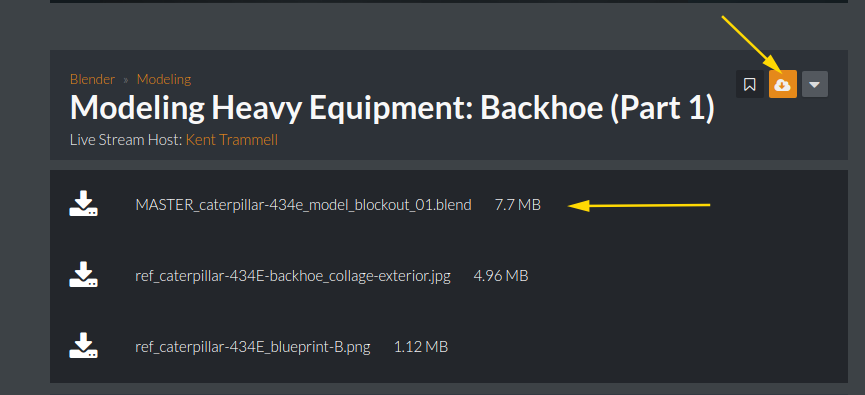Select the ref_caterpillar-434E-backhoe_collage-exterior.jpg filename
The height and width of the screenshot is (395, 865).
point(293,276)
